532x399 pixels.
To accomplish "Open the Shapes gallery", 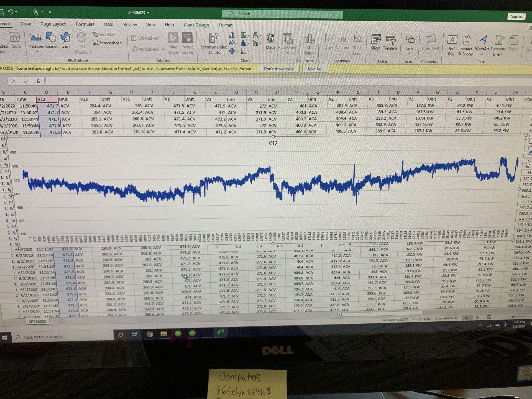I will (51, 37).
